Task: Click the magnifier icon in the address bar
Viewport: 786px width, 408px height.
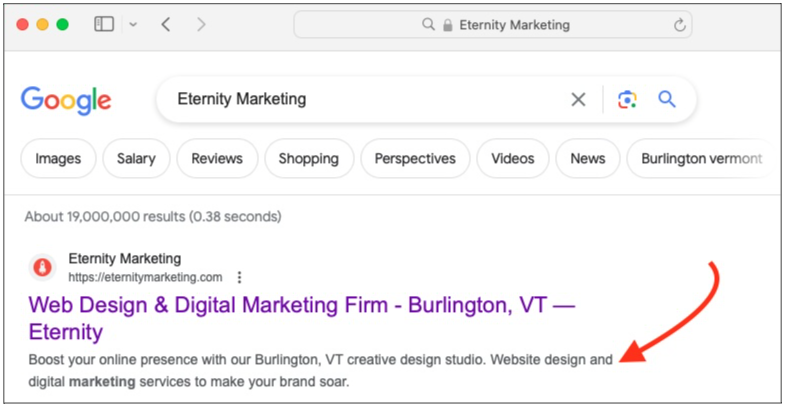Action: tap(428, 24)
